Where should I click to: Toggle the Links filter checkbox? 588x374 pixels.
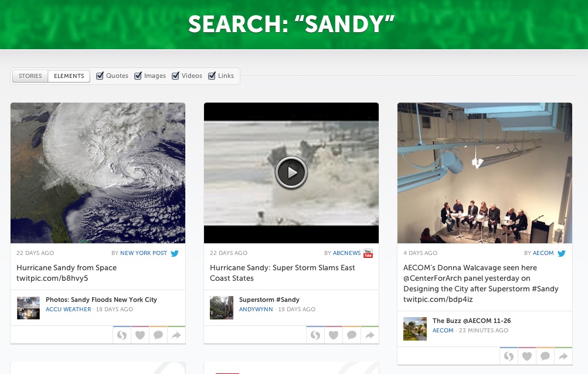212,76
